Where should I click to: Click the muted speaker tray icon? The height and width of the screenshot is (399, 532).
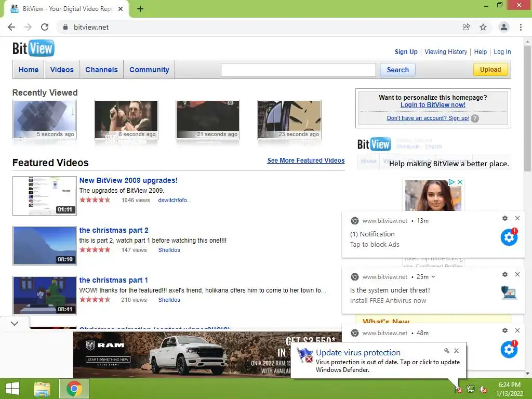pos(483,389)
